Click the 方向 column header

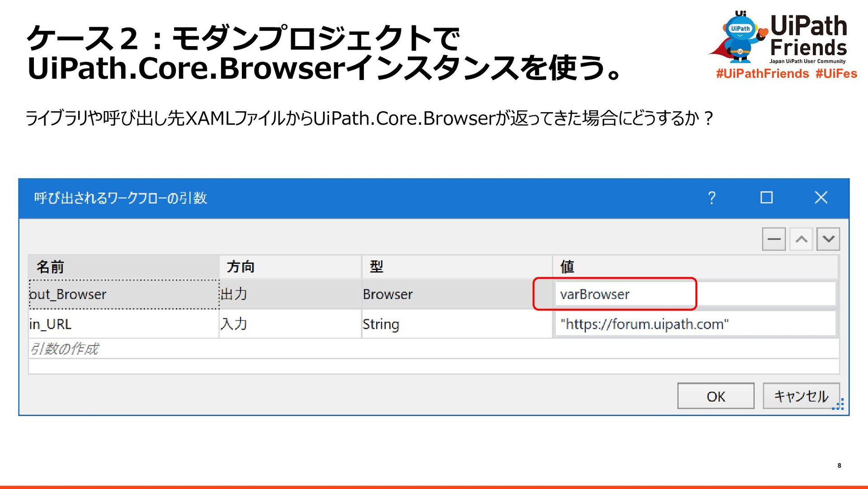[x=290, y=267]
